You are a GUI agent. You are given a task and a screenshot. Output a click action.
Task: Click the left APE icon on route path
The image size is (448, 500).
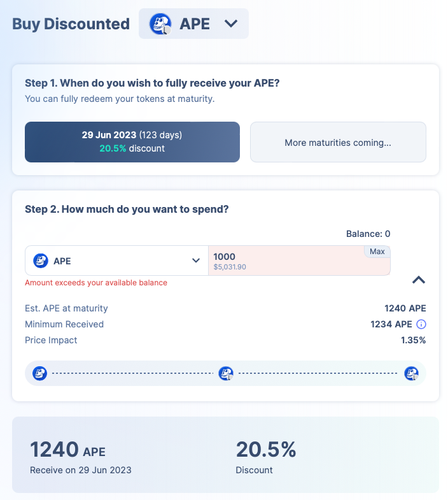pyautogui.click(x=40, y=373)
